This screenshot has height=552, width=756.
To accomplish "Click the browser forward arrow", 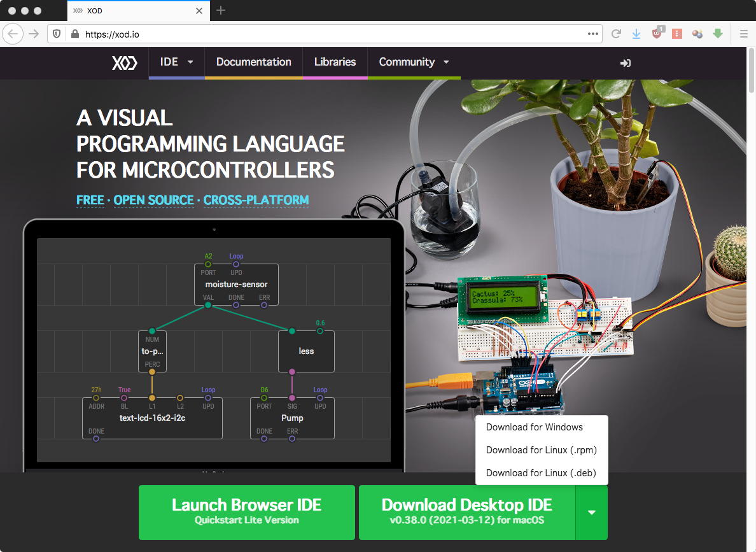I will 34,34.
